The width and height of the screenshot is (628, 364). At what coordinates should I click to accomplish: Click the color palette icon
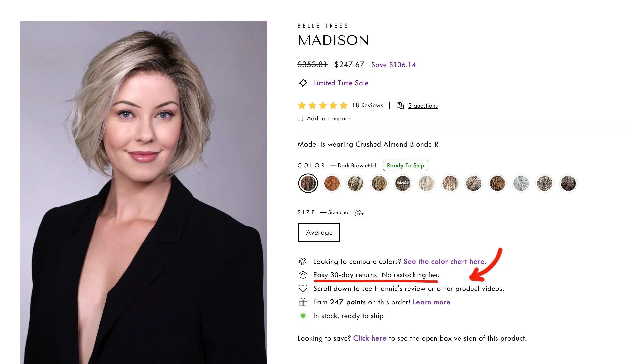(303, 261)
